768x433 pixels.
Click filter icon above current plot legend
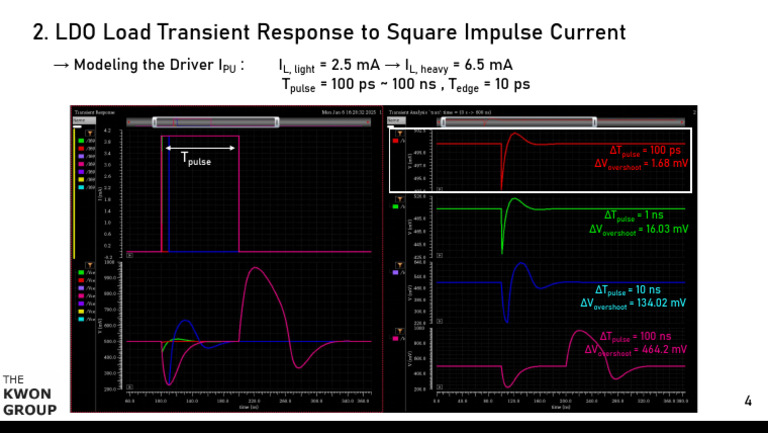tap(90, 133)
